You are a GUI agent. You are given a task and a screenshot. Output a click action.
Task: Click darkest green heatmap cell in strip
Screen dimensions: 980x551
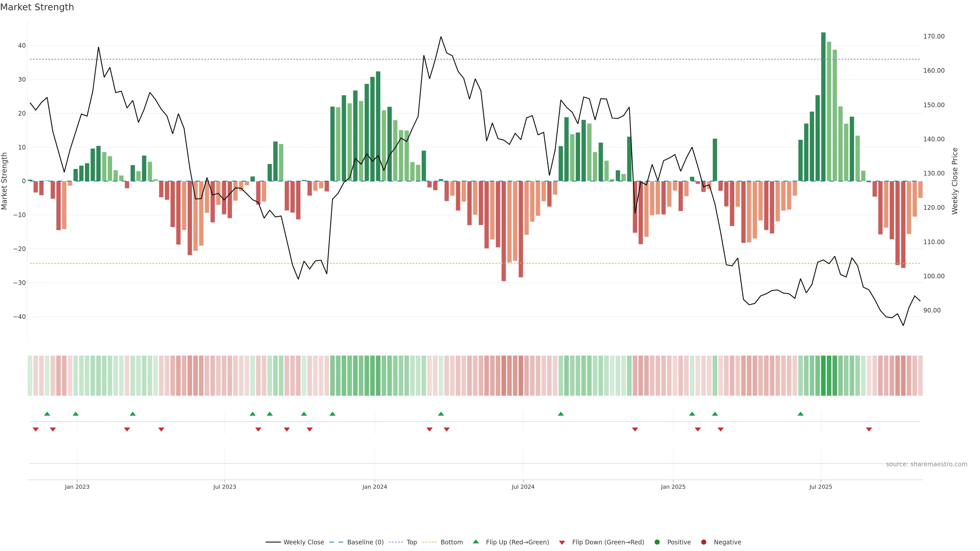(x=823, y=376)
